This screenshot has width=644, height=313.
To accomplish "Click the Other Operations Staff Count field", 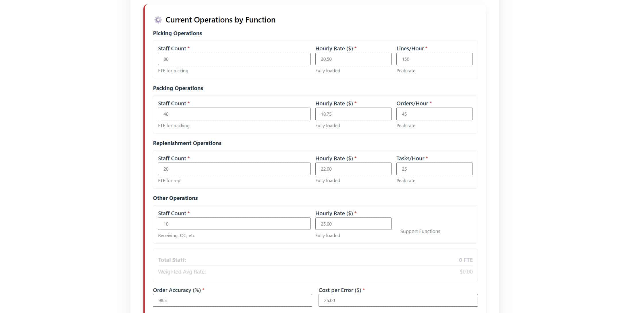I will pos(234,224).
